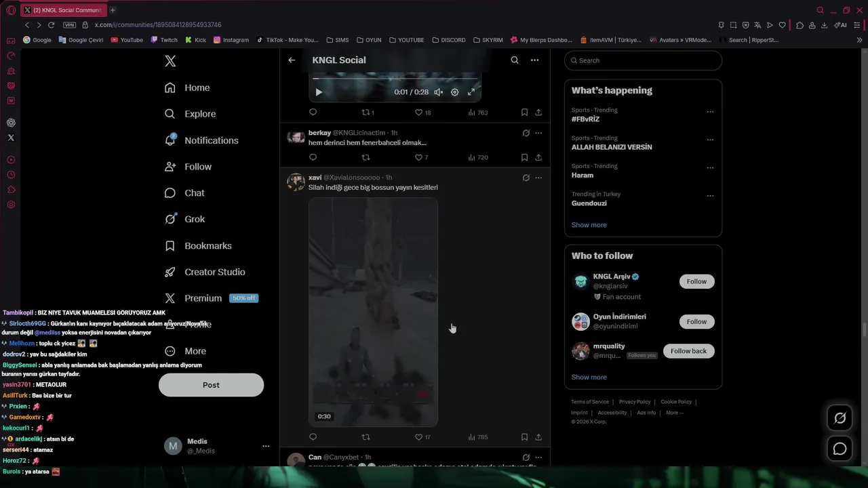Open a new browser tab
Screen dimensions: 868x488
113,10
